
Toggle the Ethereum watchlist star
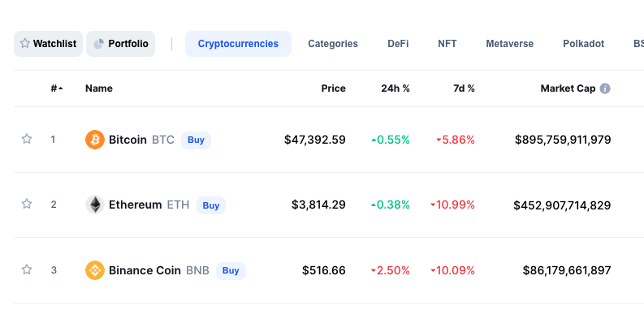pos(27,204)
